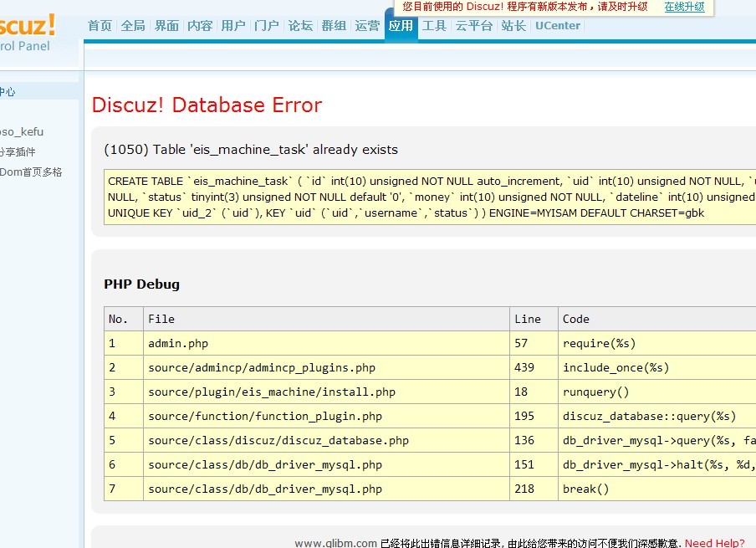Switch to the UCenter tab
756x548 pixels.
click(x=557, y=25)
